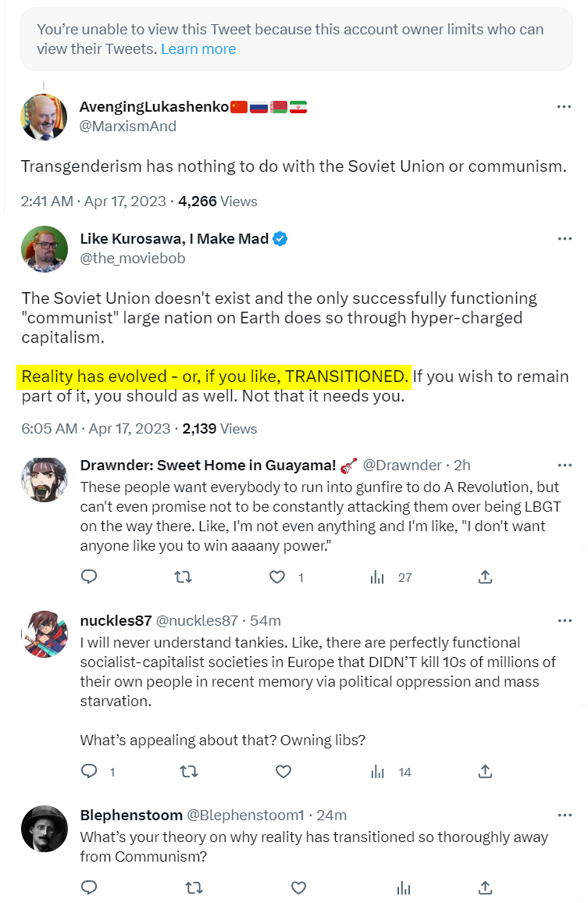This screenshot has height=903, width=588.
Task: Open AvengingLukashenko's profile picture
Action: [44, 116]
